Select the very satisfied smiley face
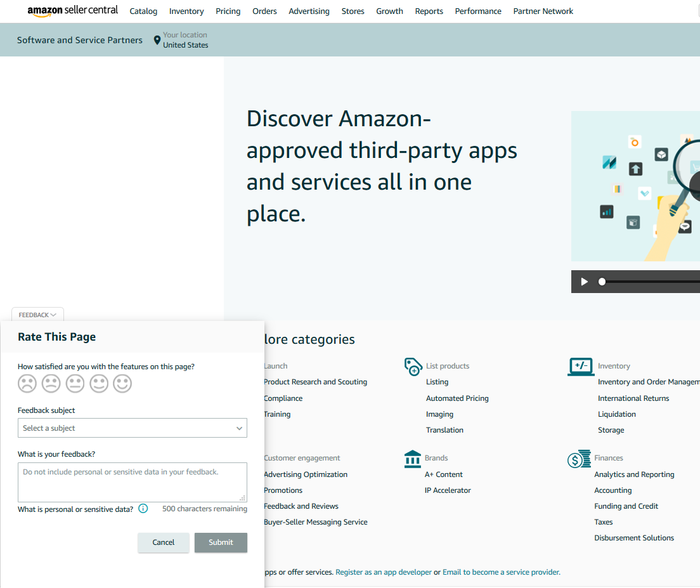 (122, 384)
